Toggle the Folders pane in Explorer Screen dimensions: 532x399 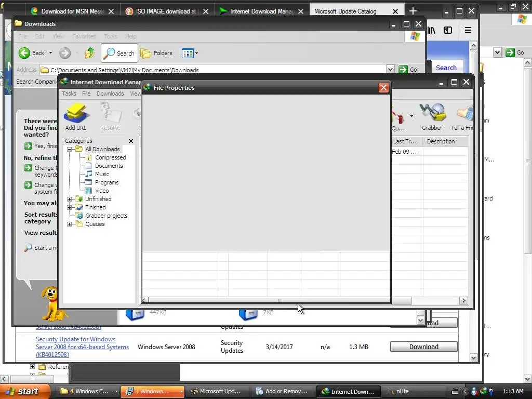click(x=156, y=53)
